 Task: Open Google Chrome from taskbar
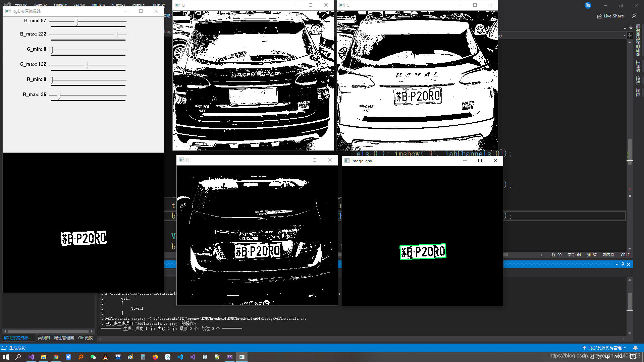(x=56, y=357)
